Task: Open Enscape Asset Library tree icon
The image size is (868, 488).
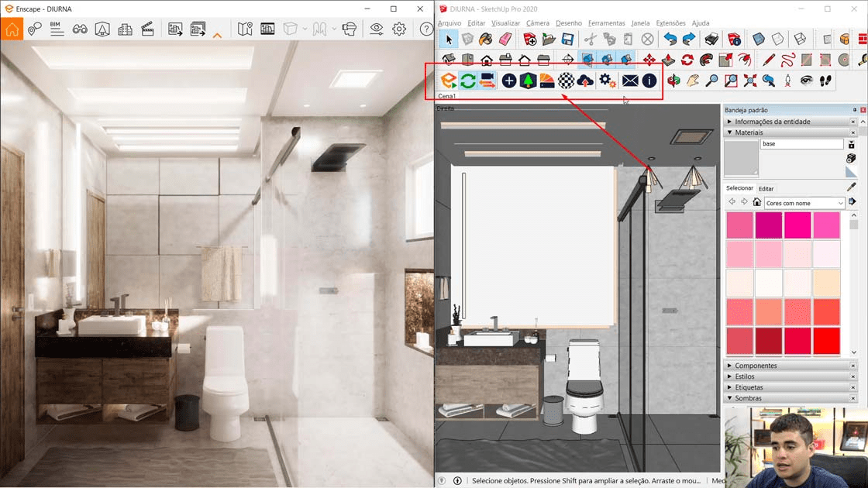Action: pyautogui.click(x=528, y=81)
